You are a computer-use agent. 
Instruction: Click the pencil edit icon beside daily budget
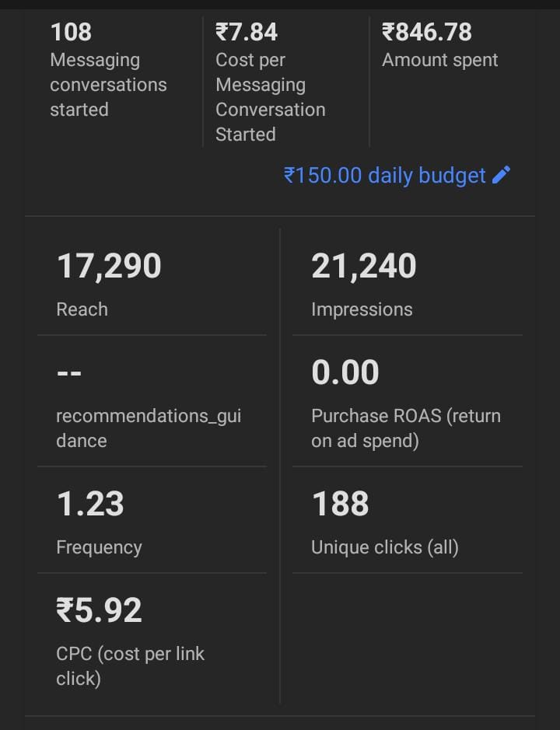pyautogui.click(x=502, y=175)
